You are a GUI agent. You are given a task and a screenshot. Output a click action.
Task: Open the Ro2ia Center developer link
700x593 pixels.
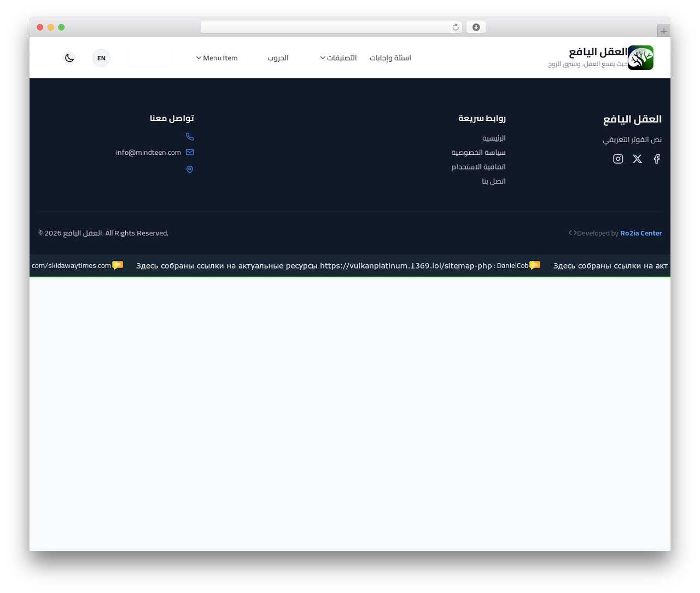641,233
